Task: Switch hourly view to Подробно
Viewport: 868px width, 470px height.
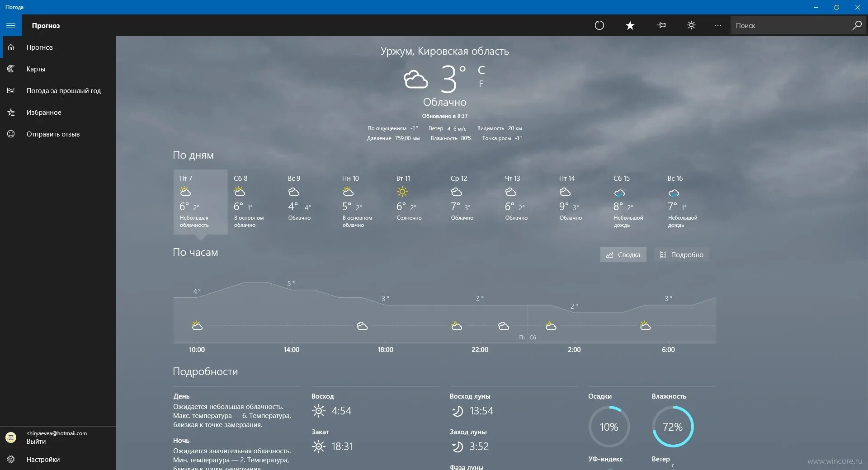Action: (x=682, y=254)
